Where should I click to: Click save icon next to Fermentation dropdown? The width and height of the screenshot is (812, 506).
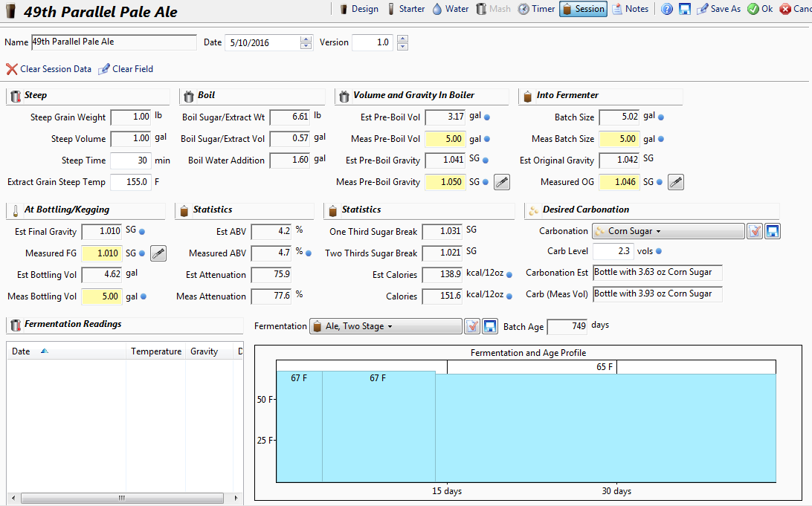[490, 326]
